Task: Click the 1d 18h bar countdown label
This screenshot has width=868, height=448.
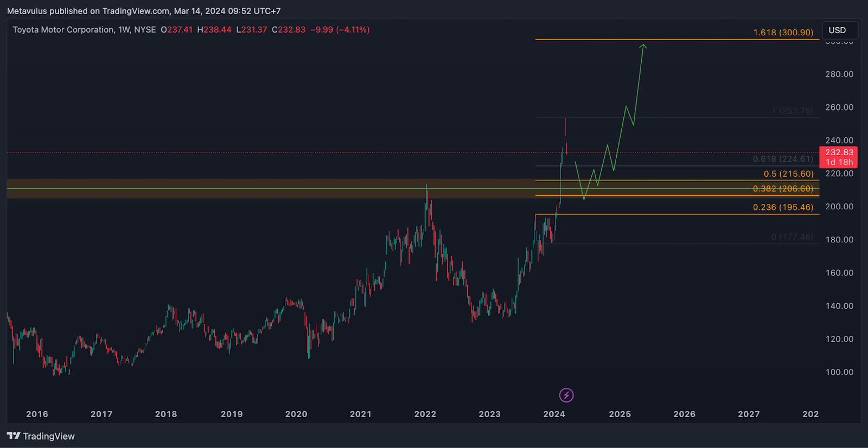Action: tap(839, 162)
